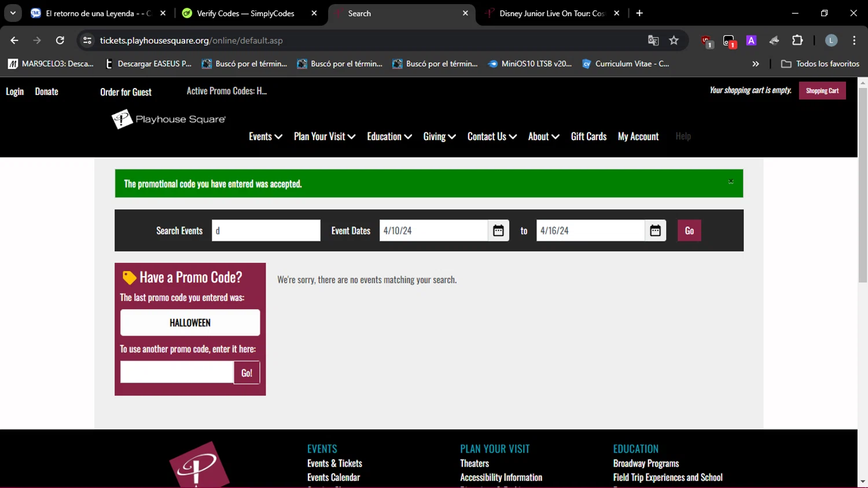Screen dimensions: 868x488
Task: Click the Go button for event search
Action: 689,230
